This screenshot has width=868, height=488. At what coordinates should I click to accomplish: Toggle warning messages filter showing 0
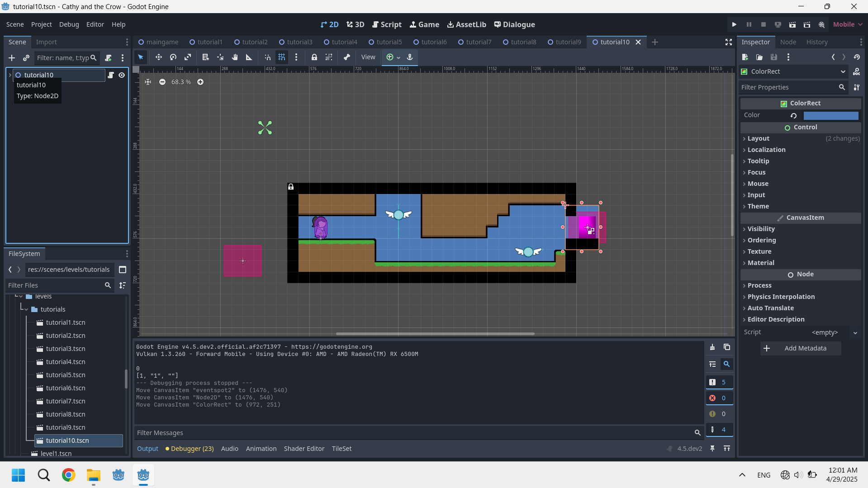719,414
